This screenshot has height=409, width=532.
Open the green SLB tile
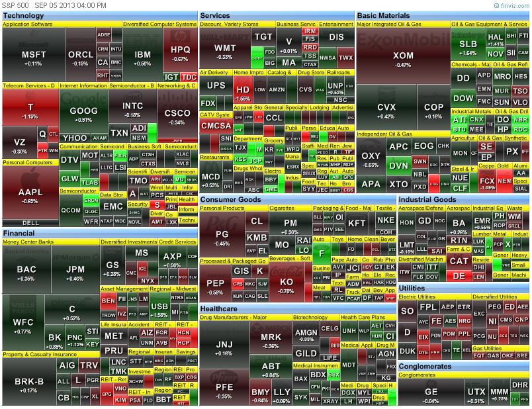pyautogui.click(x=468, y=44)
